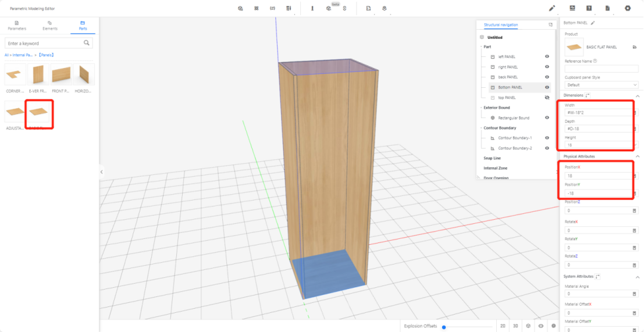Image resolution: width=644 pixels, height=332 pixels.
Task: Click the eye icon in bottom view bar
Action: pos(540,326)
